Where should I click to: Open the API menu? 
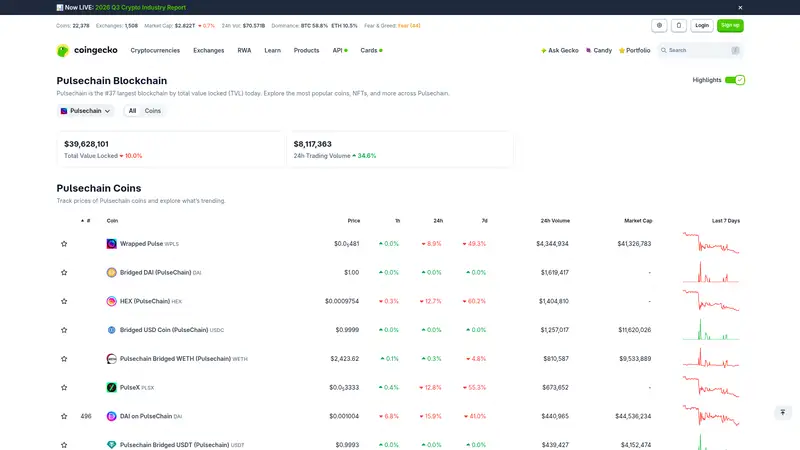click(340, 51)
